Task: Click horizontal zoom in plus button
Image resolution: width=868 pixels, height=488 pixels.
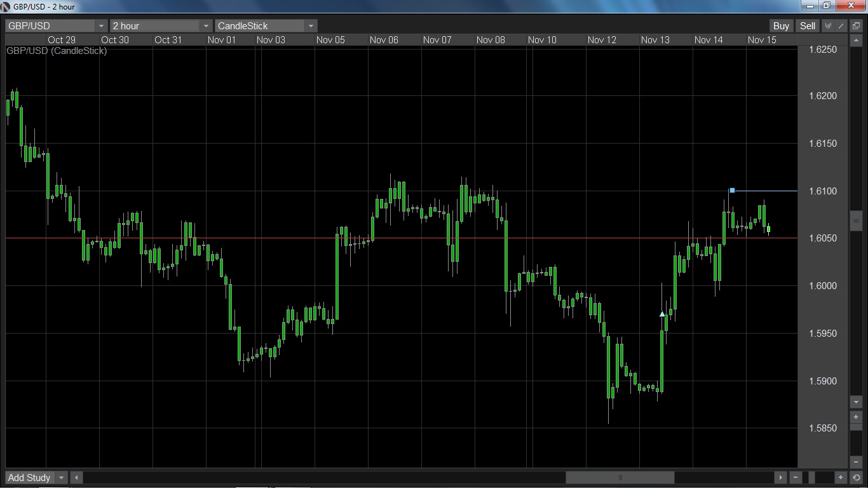Action: (841, 477)
